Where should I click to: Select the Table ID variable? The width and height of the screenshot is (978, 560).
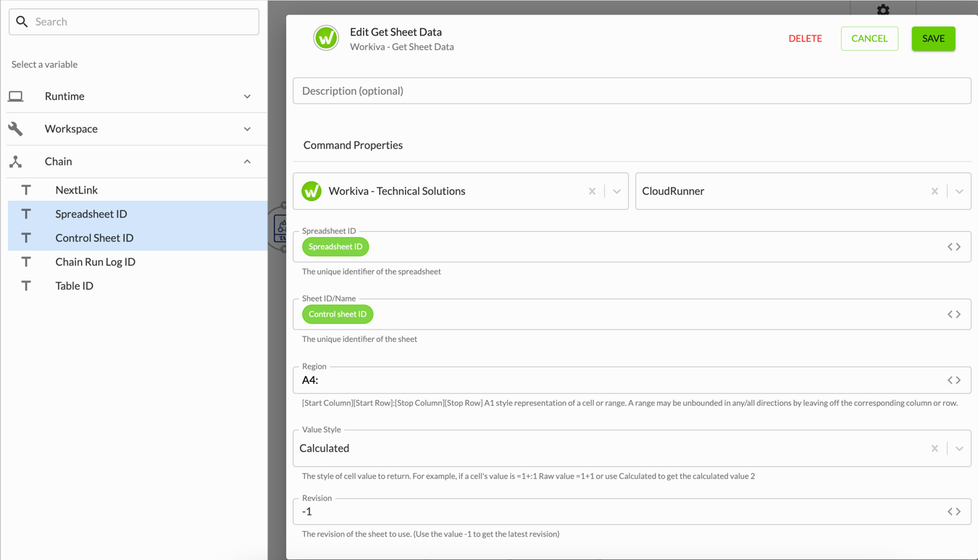(137, 285)
